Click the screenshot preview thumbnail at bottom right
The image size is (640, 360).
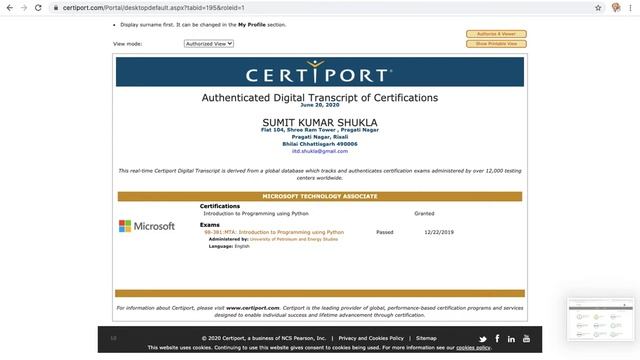[601, 319]
